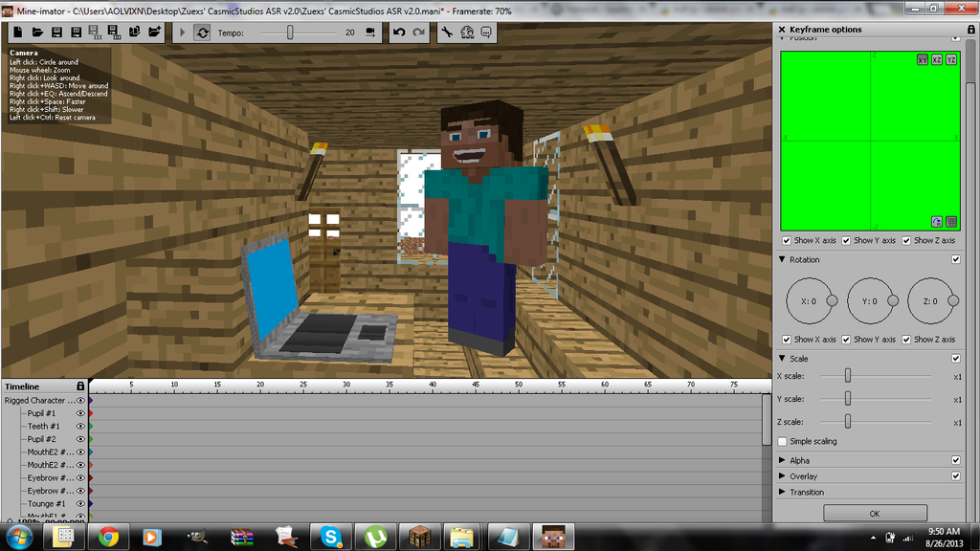980x551 pixels.
Task: Select the XY plane button in position grid
Action: 923,60
